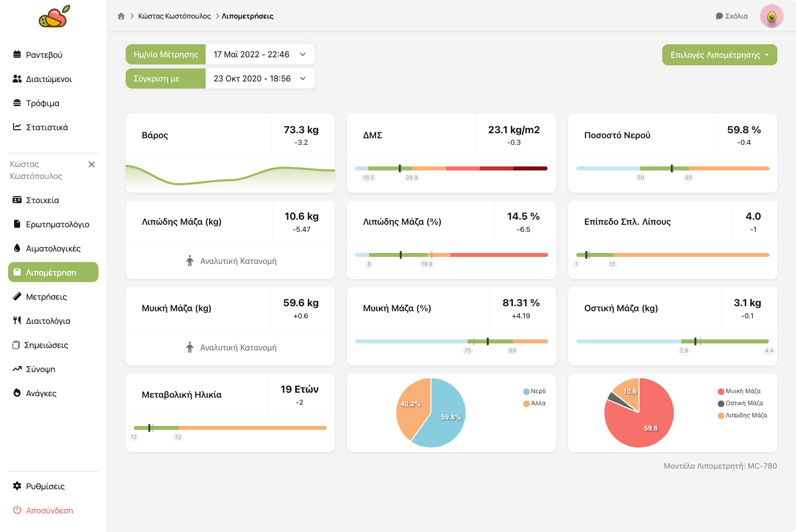
Task: Open the Σχόλια comments bubble
Action: [731, 16]
